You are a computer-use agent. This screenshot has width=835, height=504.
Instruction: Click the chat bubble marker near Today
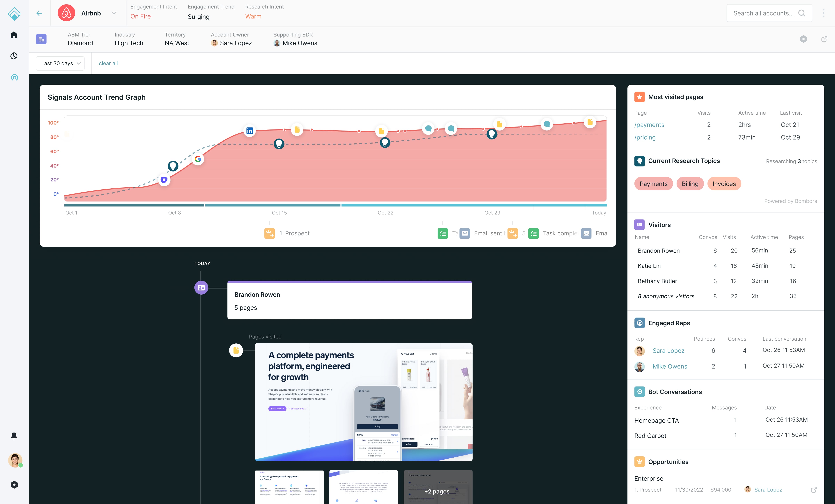click(547, 125)
